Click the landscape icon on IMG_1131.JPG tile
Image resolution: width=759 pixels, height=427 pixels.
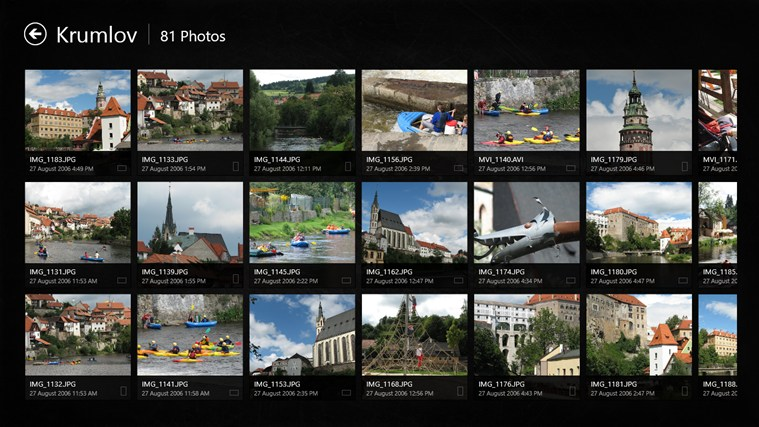click(x=121, y=280)
